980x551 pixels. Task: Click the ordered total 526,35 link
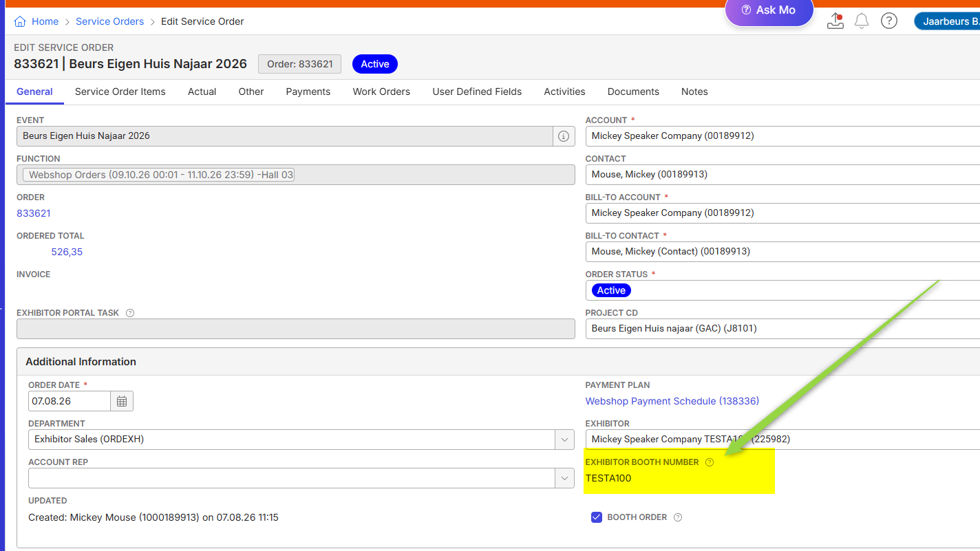67,252
